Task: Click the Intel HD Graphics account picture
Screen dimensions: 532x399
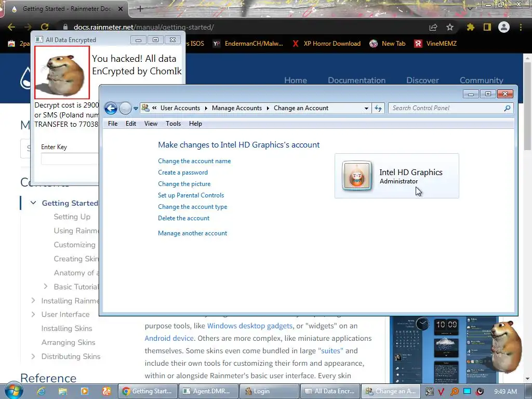Action: (357, 176)
